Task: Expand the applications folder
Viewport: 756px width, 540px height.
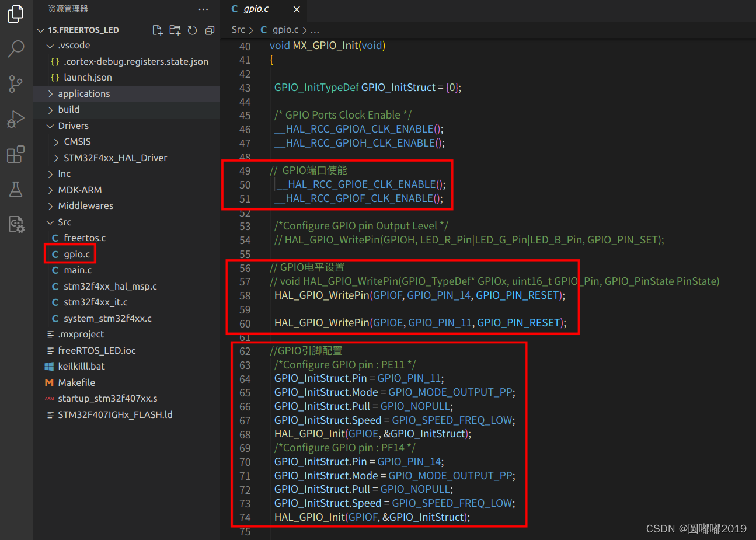Action: pos(83,93)
